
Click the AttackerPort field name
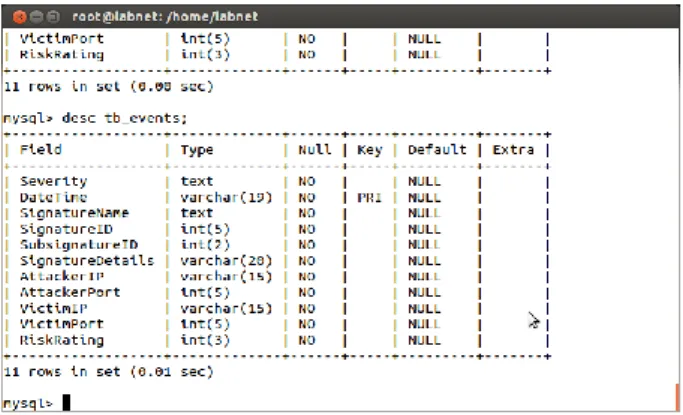click(x=70, y=292)
